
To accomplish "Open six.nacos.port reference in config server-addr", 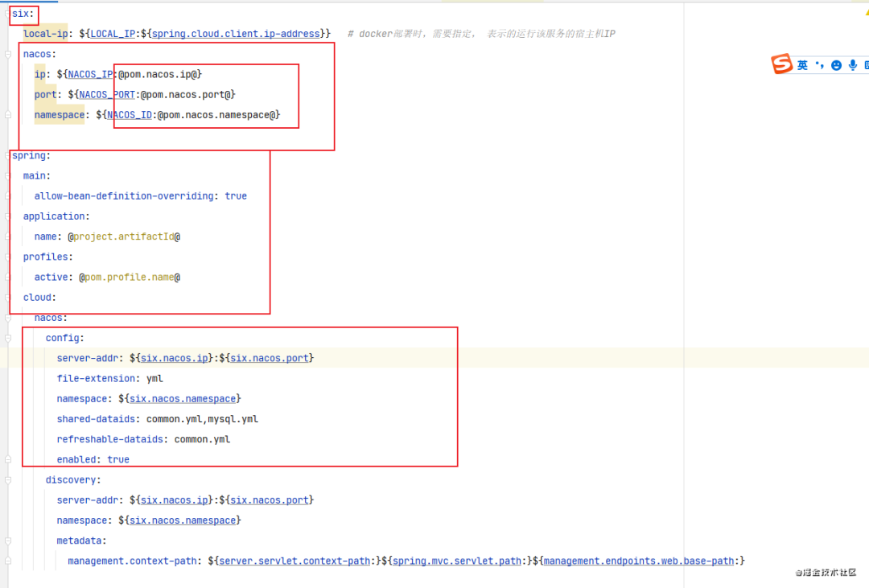I will coord(270,359).
